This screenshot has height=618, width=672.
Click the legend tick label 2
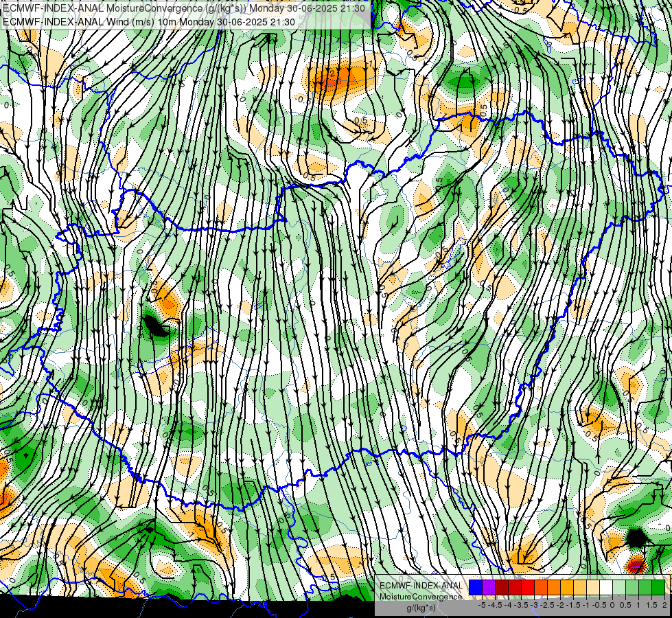pos(664,605)
